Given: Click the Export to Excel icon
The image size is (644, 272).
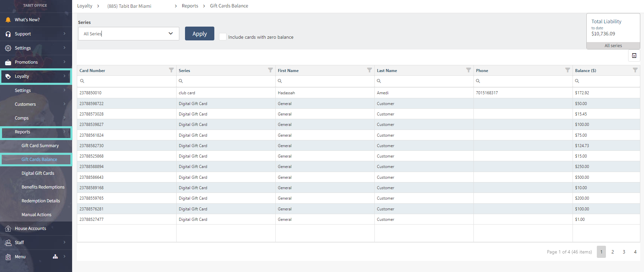Looking at the screenshot, I should click(x=634, y=56).
